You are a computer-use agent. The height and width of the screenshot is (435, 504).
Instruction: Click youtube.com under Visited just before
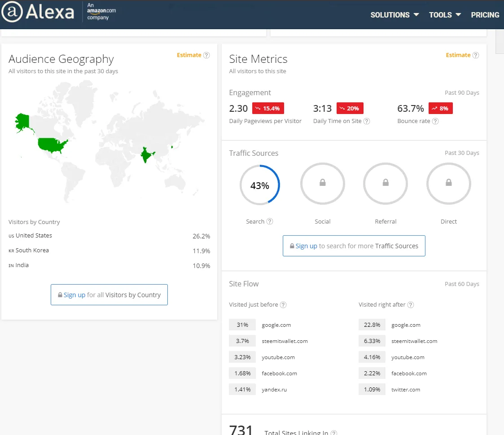278,357
